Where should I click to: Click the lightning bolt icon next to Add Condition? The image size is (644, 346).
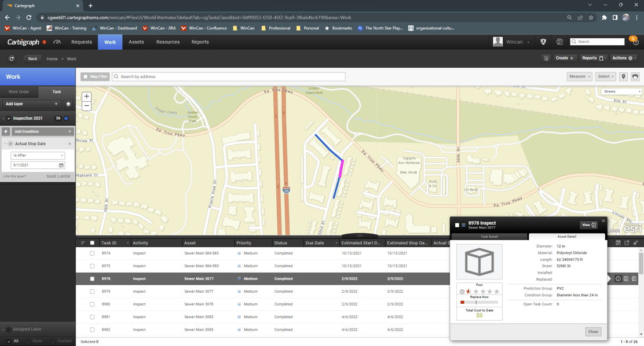pyautogui.click(x=5, y=131)
